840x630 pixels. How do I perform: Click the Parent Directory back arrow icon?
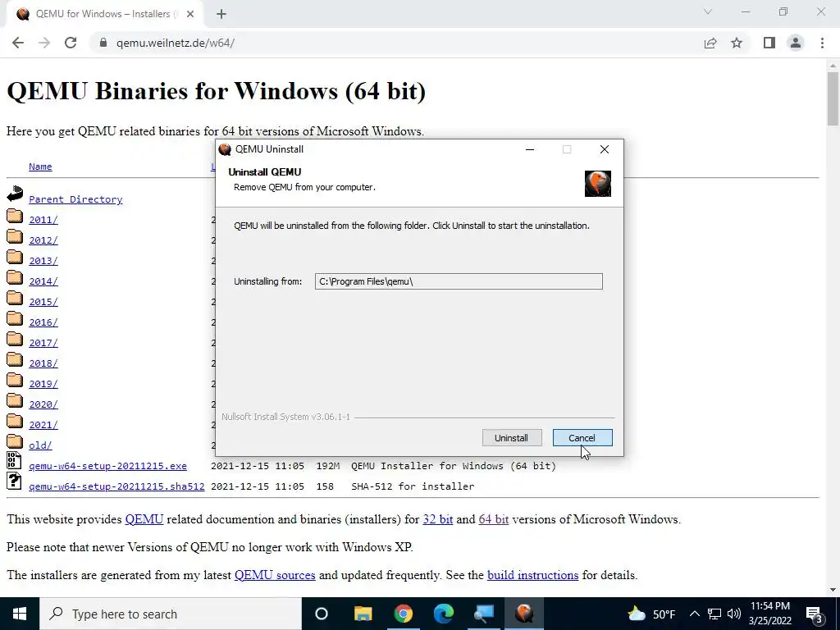15,194
